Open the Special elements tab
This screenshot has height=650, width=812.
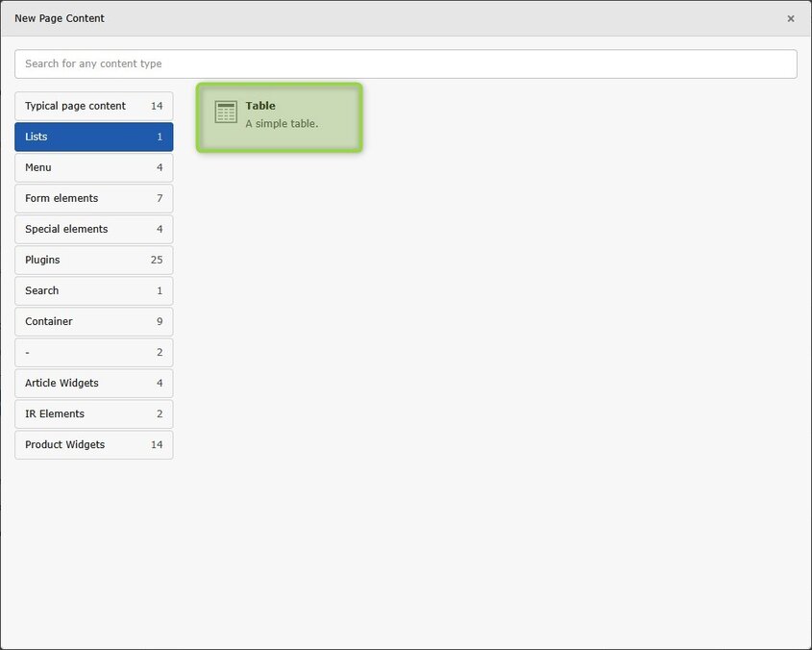click(x=93, y=229)
